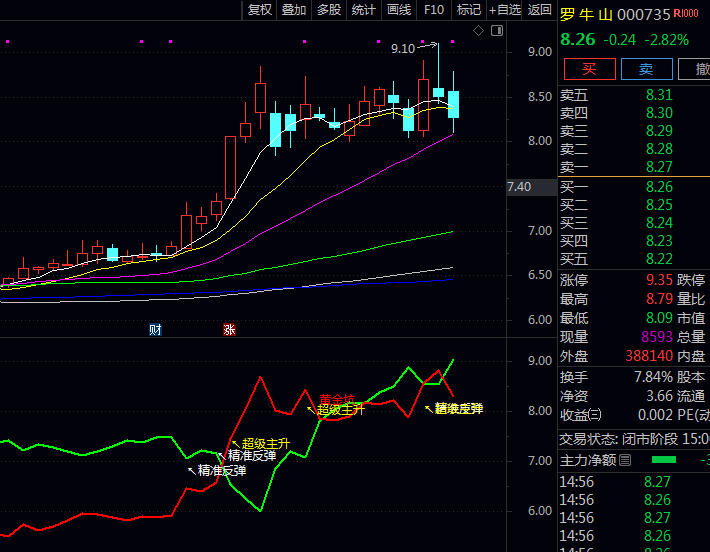Click the 返回 back button
The width and height of the screenshot is (710, 552).
pos(539,10)
